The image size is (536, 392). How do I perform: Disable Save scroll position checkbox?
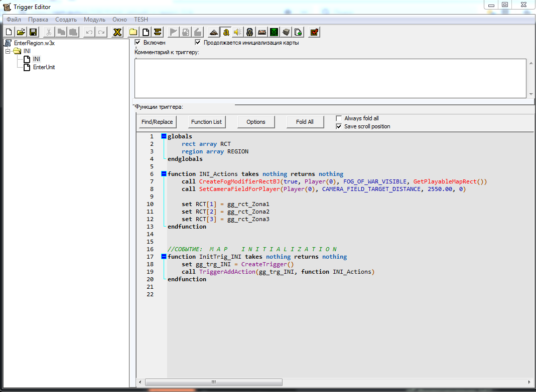(x=339, y=126)
